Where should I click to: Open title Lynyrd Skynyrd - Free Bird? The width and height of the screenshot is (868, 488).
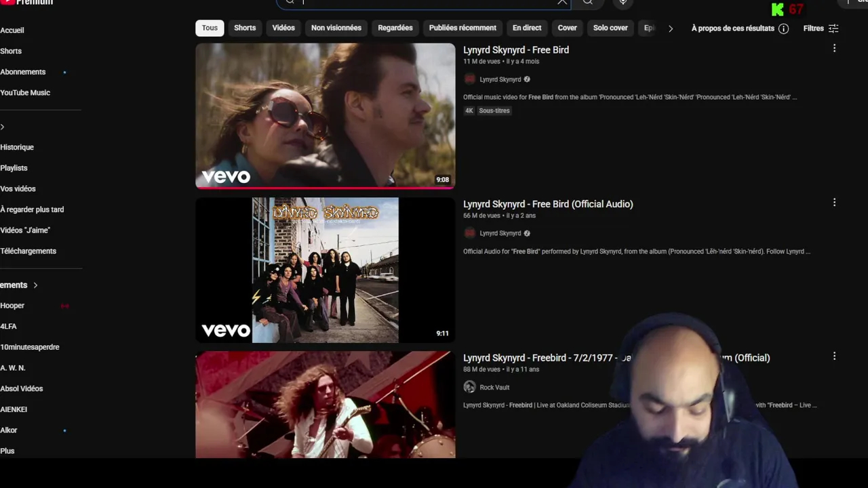(516, 50)
